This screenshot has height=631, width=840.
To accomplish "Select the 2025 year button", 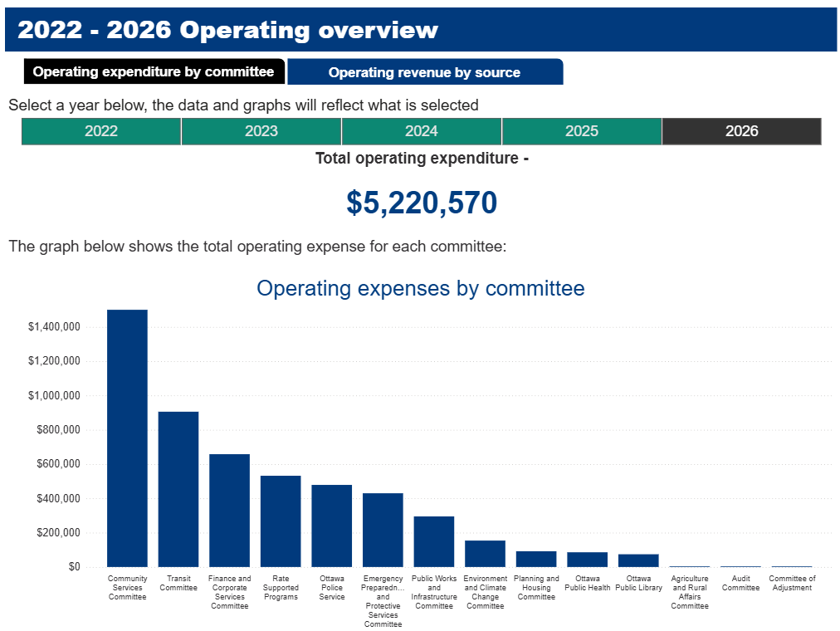I will pyautogui.click(x=582, y=131).
